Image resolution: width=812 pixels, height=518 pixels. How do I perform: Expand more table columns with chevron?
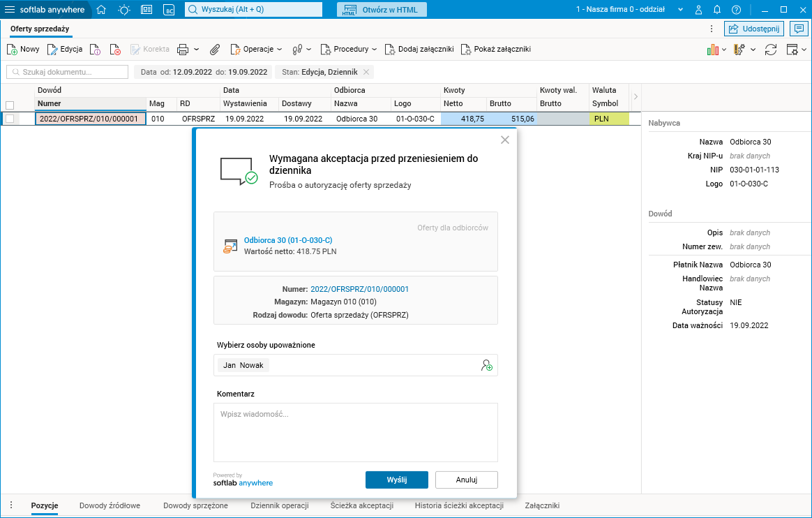[636, 97]
